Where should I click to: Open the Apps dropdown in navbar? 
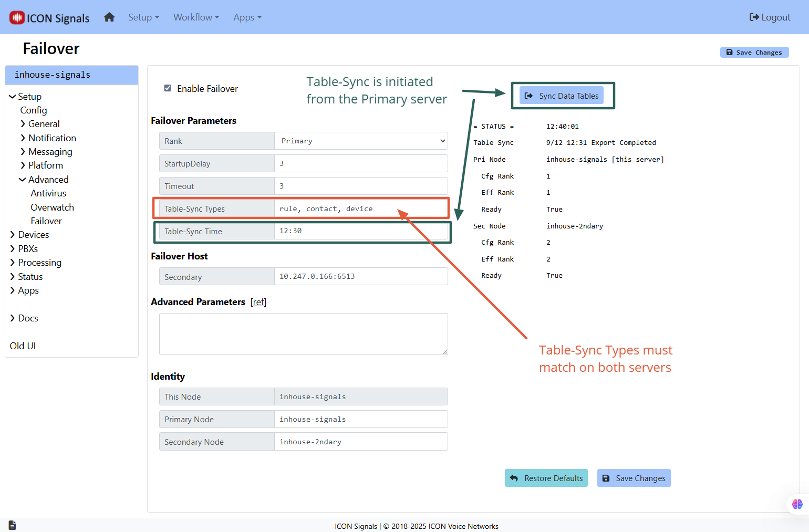[x=247, y=17]
